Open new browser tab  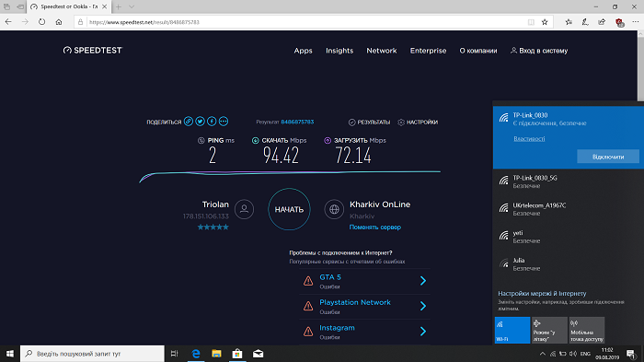point(119,7)
